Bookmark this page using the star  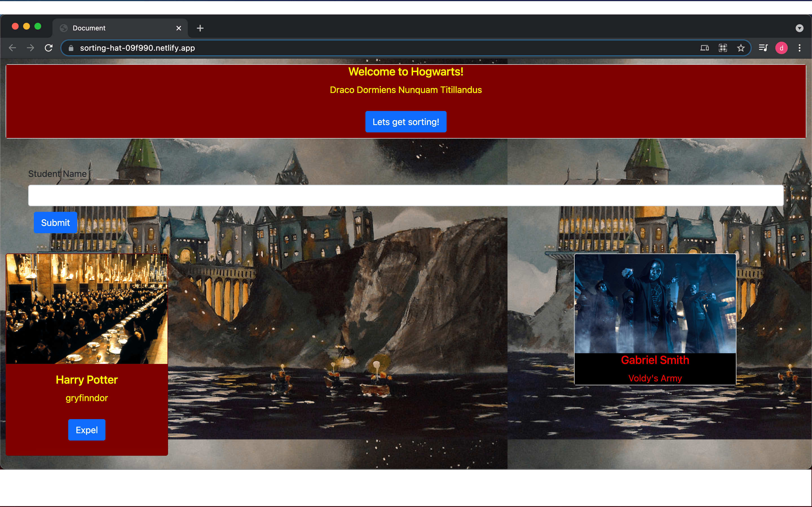(741, 48)
